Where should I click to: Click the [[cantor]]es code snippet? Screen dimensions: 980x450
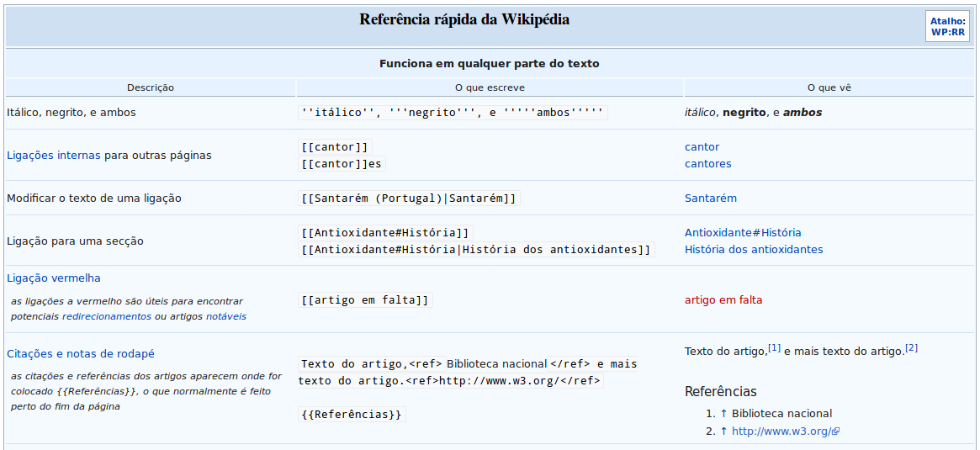tap(342, 164)
